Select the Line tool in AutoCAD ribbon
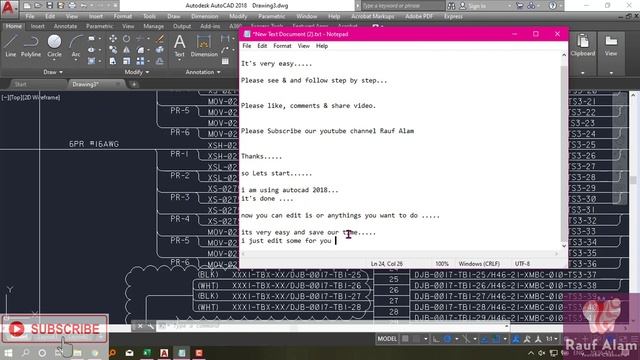The image size is (640, 360). pyautogui.click(x=11, y=45)
